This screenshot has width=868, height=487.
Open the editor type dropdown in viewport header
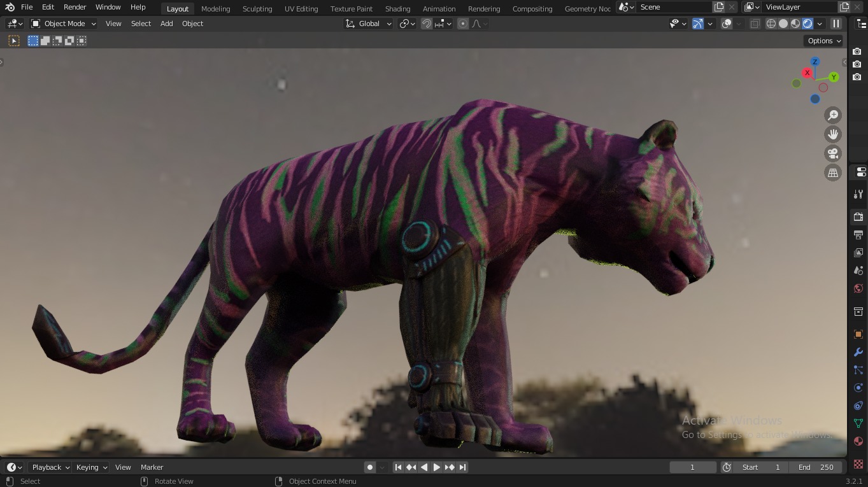(15, 24)
